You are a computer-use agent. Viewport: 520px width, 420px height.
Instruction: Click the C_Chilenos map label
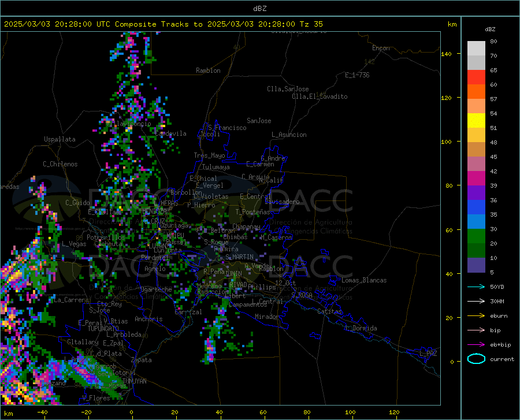coord(60,164)
